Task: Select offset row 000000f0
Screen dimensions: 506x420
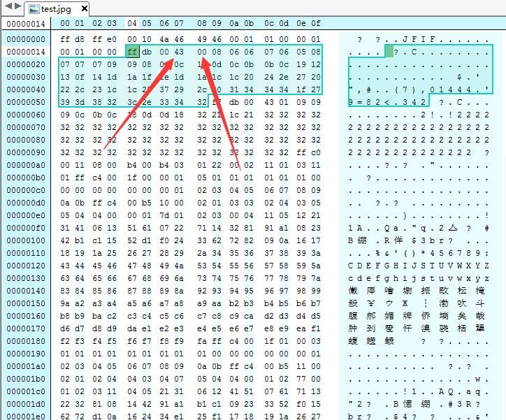Action: [26, 228]
